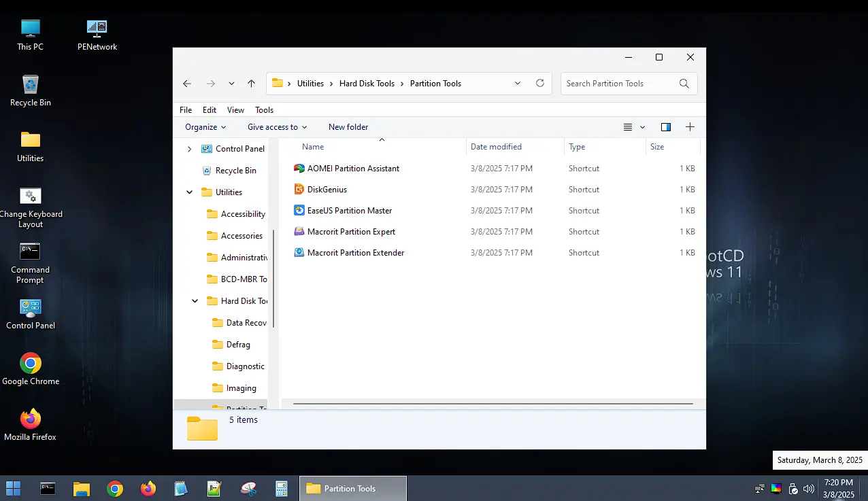
Task: Open the address bar history dropdown arrow
Action: 517,83
